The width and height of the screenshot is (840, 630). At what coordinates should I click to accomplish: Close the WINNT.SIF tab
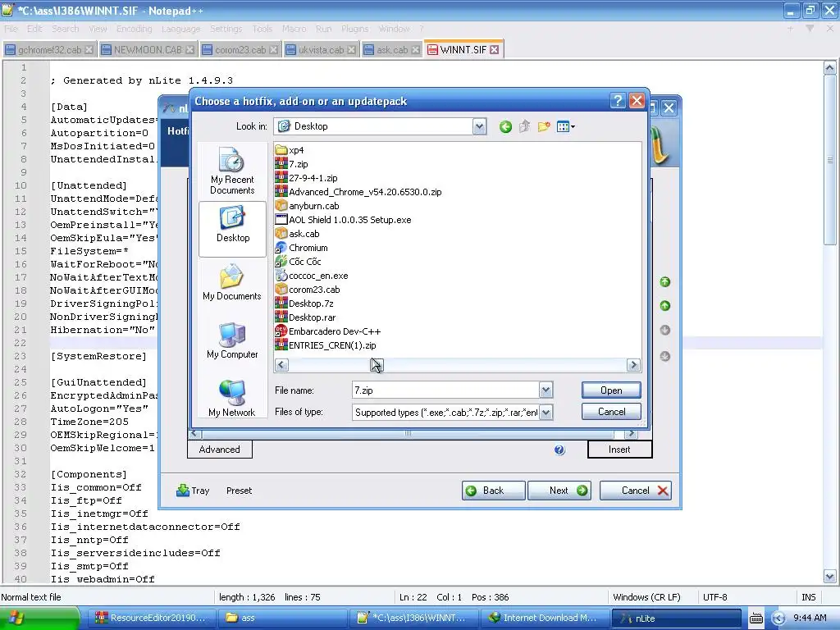495,50
